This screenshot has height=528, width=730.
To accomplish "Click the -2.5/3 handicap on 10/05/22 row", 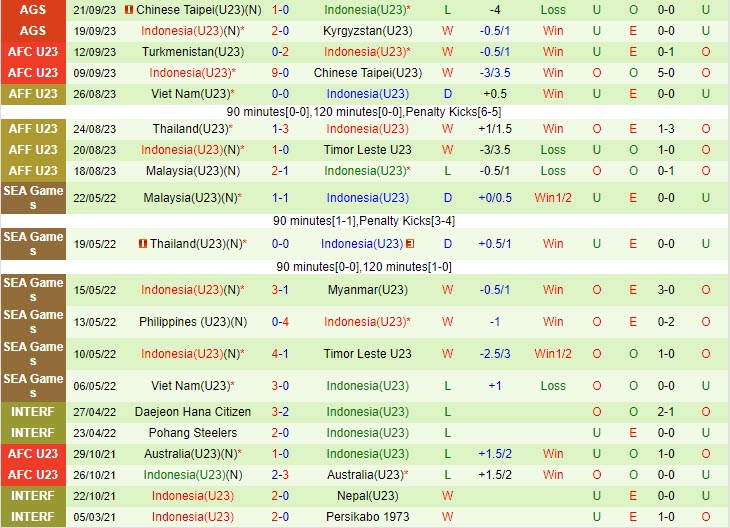I will coord(495,354).
